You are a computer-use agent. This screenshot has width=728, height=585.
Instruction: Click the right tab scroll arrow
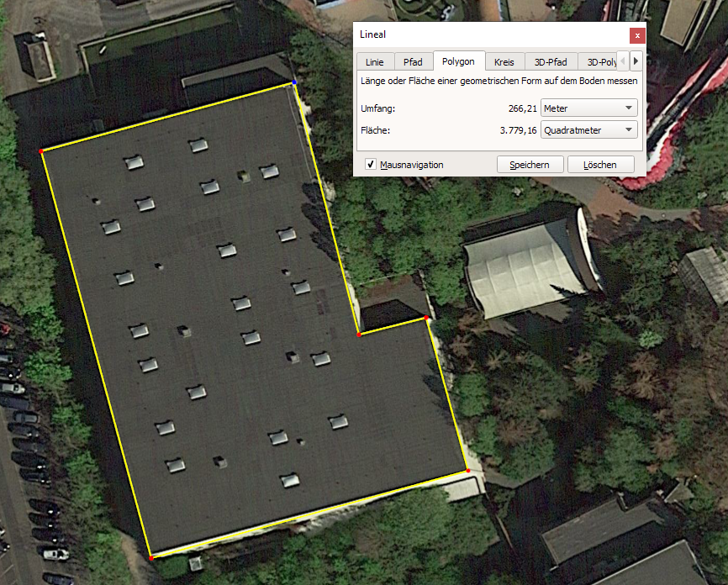pyautogui.click(x=636, y=61)
